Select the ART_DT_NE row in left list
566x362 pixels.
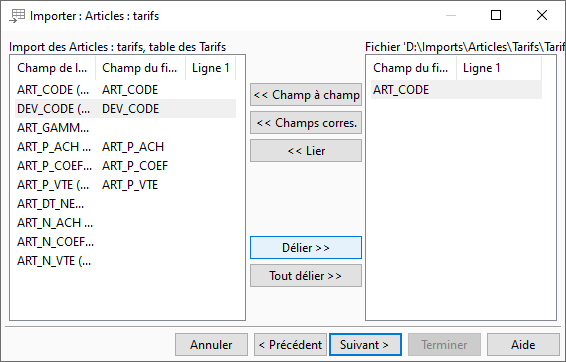pyautogui.click(x=126, y=204)
